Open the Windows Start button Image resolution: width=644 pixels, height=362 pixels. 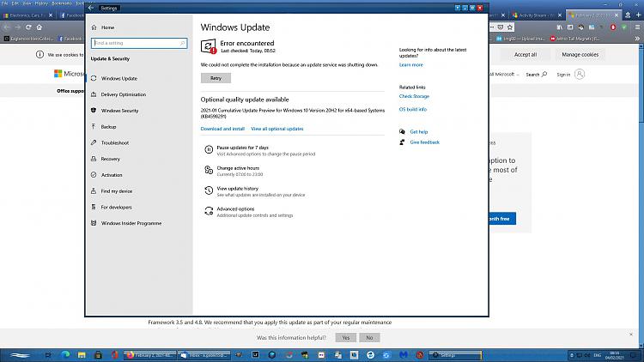click(x=20, y=355)
